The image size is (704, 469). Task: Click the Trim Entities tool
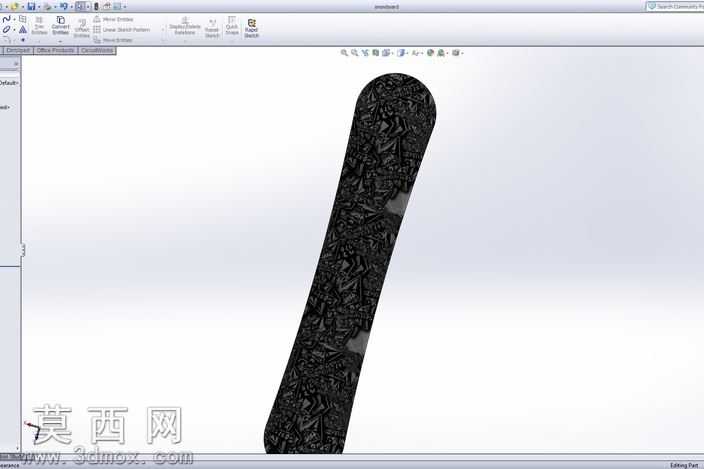pyautogui.click(x=40, y=26)
